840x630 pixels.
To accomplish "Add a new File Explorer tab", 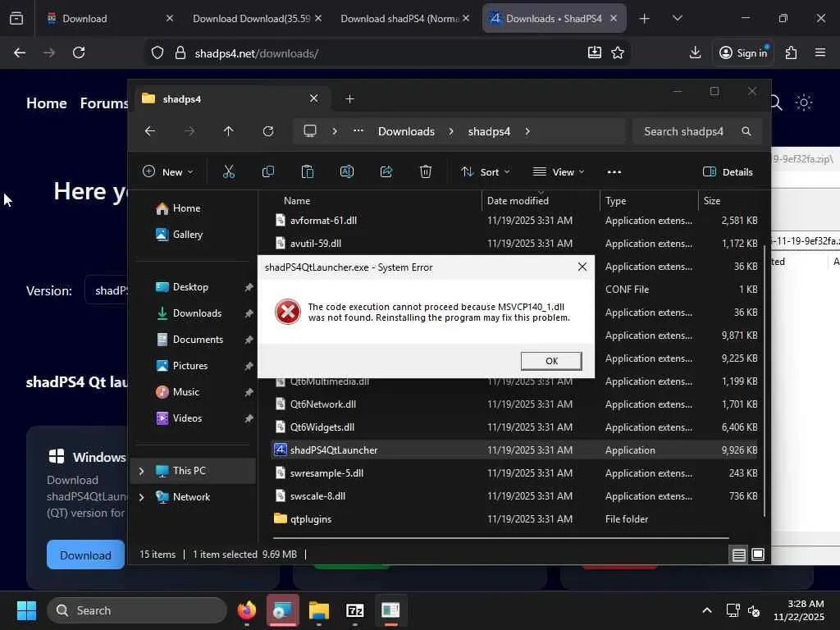I will [x=349, y=99].
